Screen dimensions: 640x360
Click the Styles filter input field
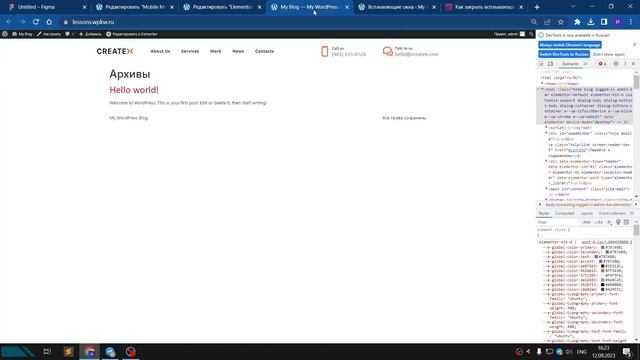[x=558, y=222]
